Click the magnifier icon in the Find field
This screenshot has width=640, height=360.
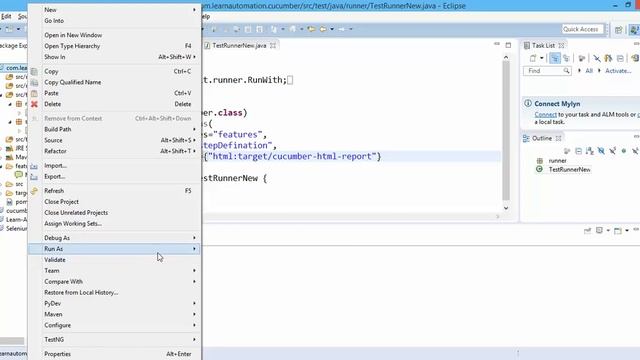566,71
